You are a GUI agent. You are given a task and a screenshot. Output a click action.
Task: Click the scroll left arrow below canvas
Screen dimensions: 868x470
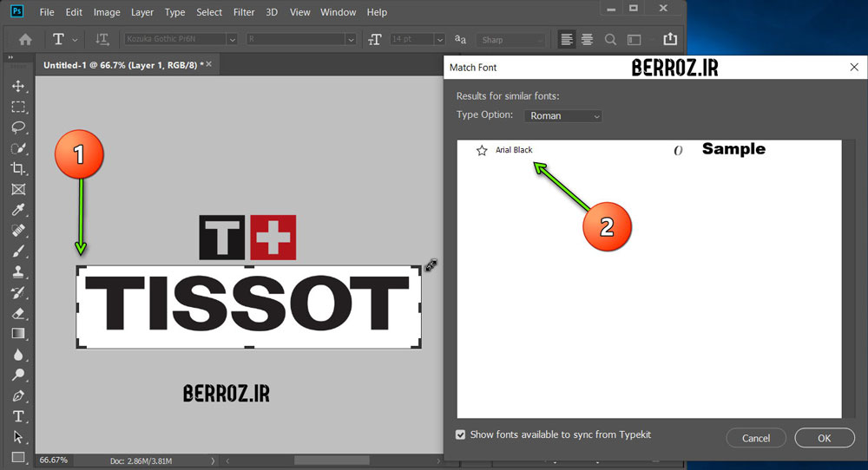(x=227, y=460)
